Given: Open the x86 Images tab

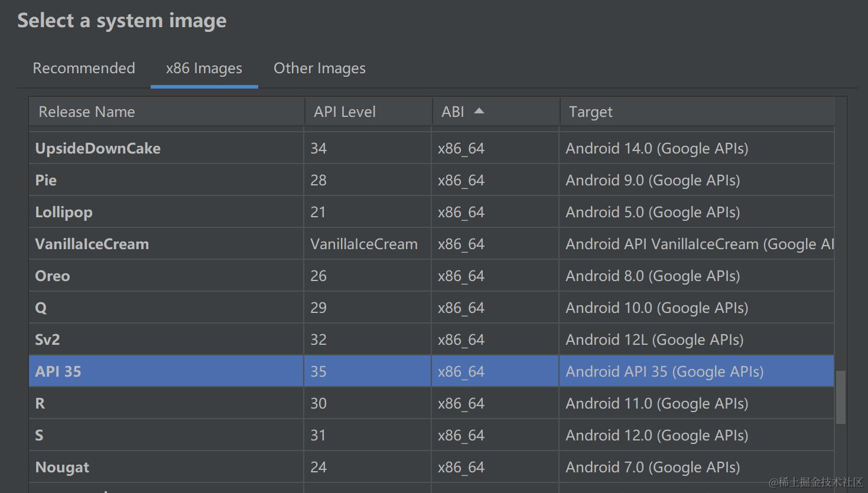Looking at the screenshot, I should (x=204, y=68).
